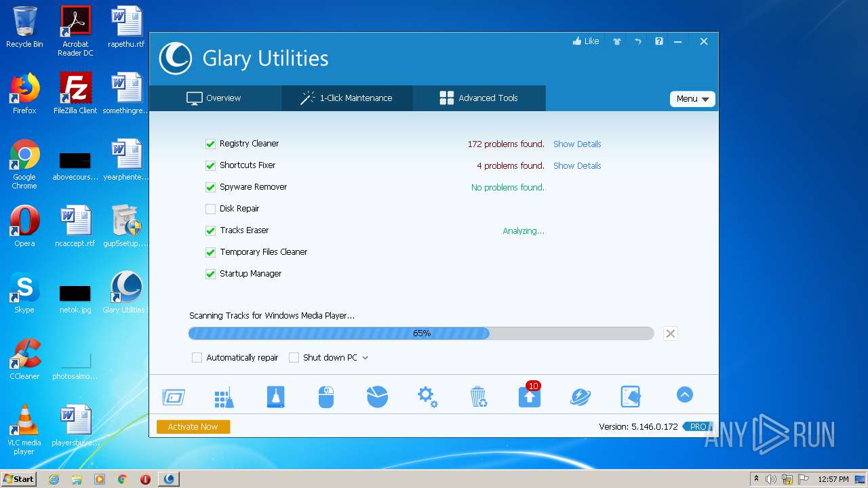The width and height of the screenshot is (868, 488).
Task: Click the 'Analyzing...' status text
Action: pyautogui.click(x=524, y=230)
